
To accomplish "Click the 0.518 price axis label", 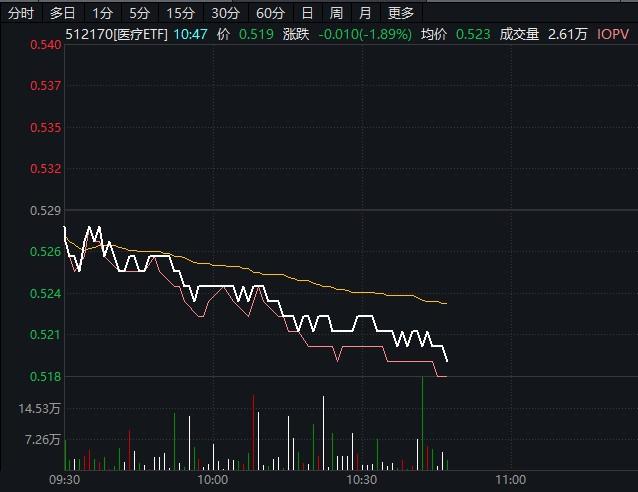I will pyautogui.click(x=46, y=376).
